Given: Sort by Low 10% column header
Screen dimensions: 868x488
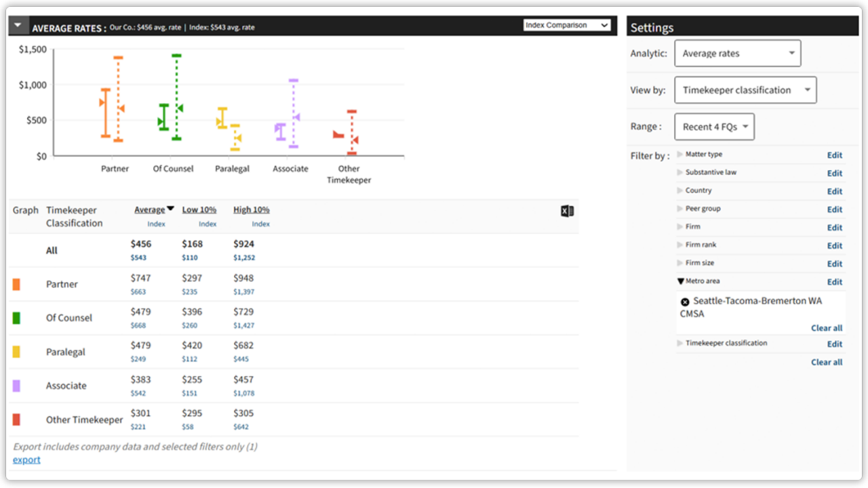Looking at the screenshot, I should 199,209.
